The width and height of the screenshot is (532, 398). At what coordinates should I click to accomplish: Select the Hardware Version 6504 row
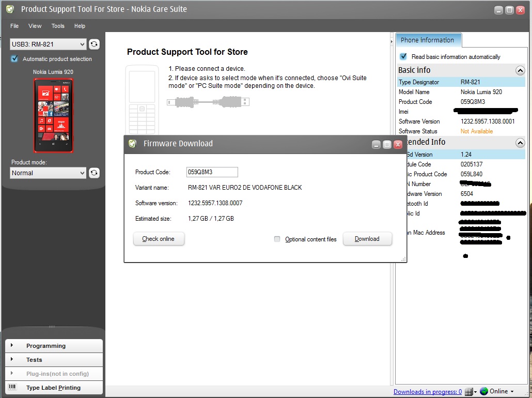point(466,193)
